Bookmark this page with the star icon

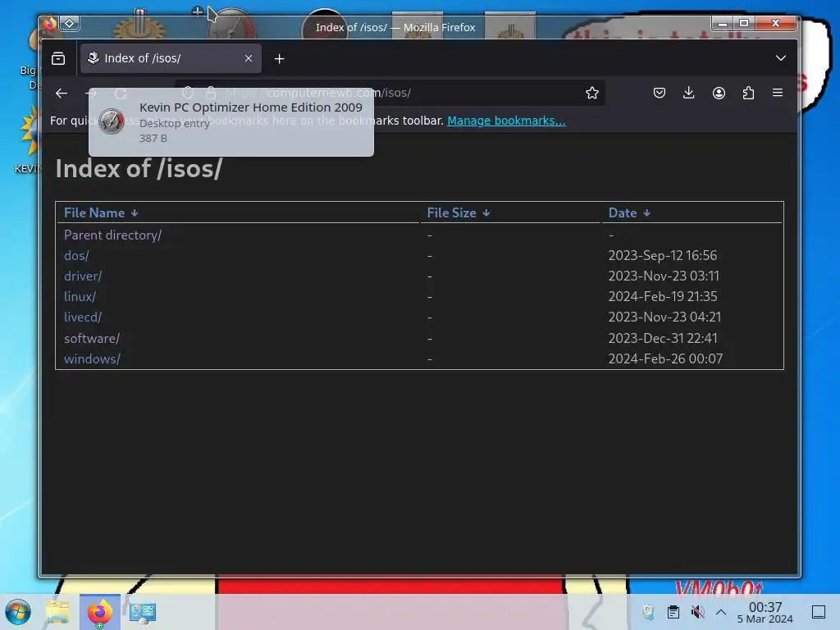(x=592, y=93)
